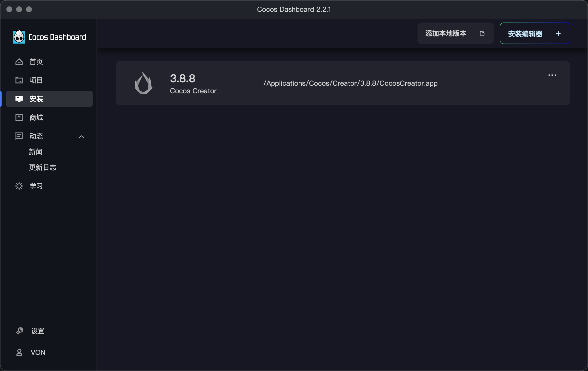Click the Cocos Dashboard title text in sidebar
The image size is (588, 371).
pos(57,37)
